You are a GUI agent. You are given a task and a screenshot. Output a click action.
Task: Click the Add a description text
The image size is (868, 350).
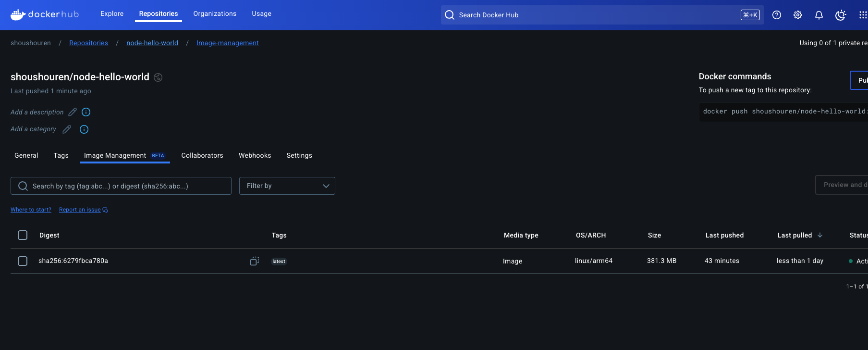pos(37,112)
